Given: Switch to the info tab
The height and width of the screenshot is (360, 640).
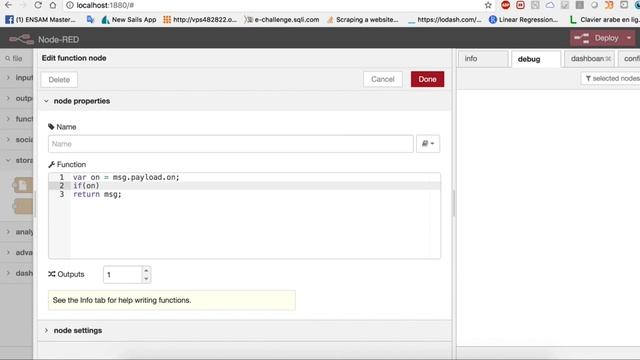Looking at the screenshot, I should (483, 59).
